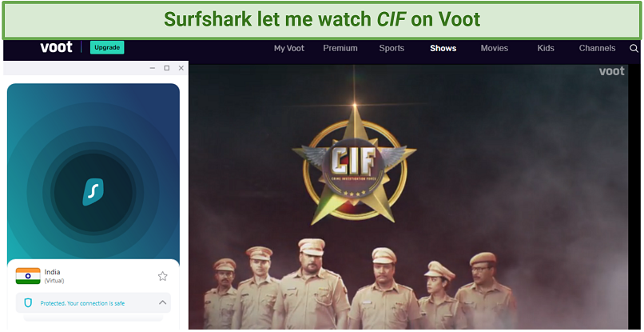The image size is (644, 332).
Task: Select the Shows tab
Action: [443, 48]
